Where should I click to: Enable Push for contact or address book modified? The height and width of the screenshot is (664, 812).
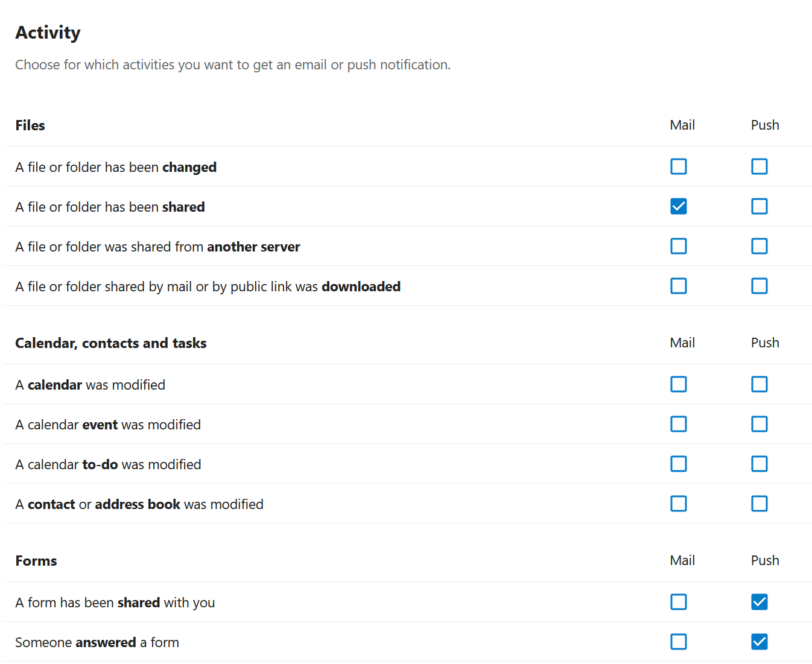pos(760,504)
